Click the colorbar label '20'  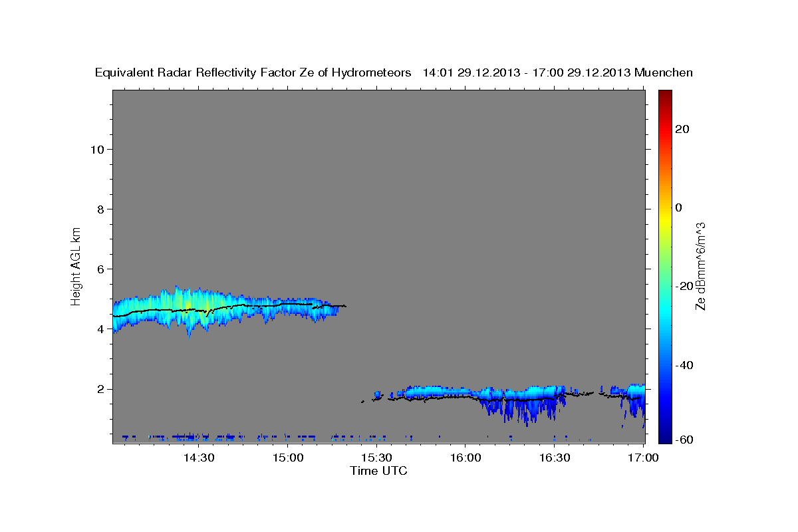(x=682, y=129)
